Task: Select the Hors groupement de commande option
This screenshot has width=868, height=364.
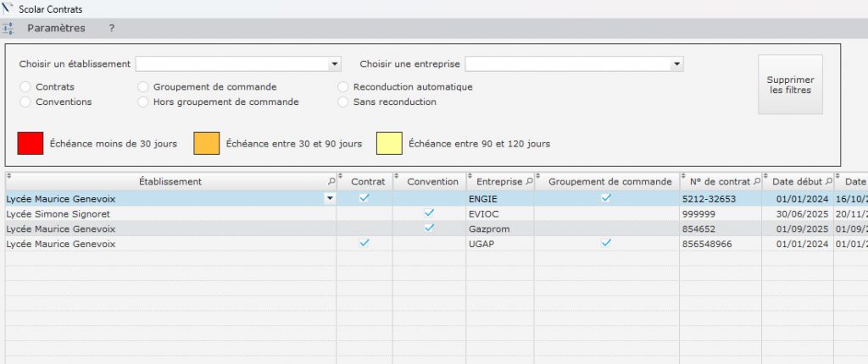Action: click(x=144, y=102)
